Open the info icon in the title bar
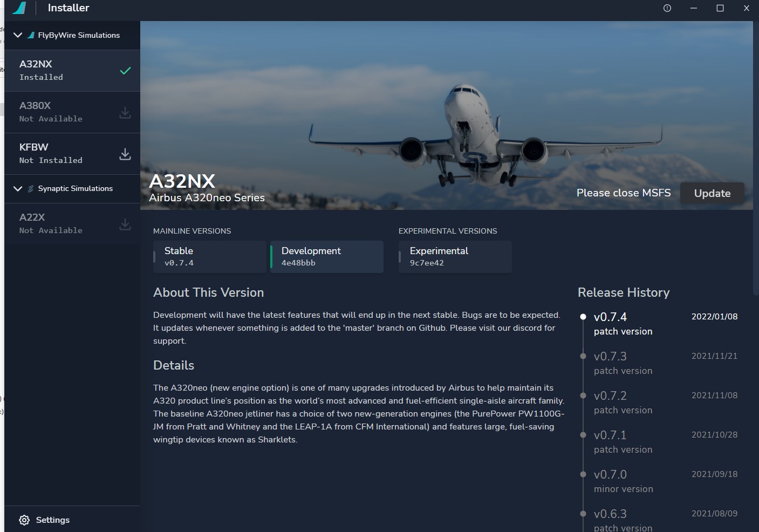The height and width of the screenshot is (532, 759). [x=667, y=8]
